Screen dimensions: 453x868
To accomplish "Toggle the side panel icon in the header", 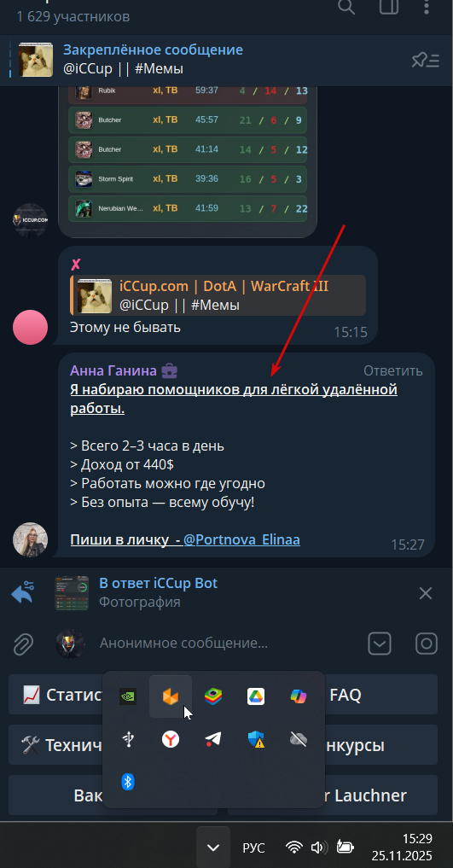I will pyautogui.click(x=389, y=7).
